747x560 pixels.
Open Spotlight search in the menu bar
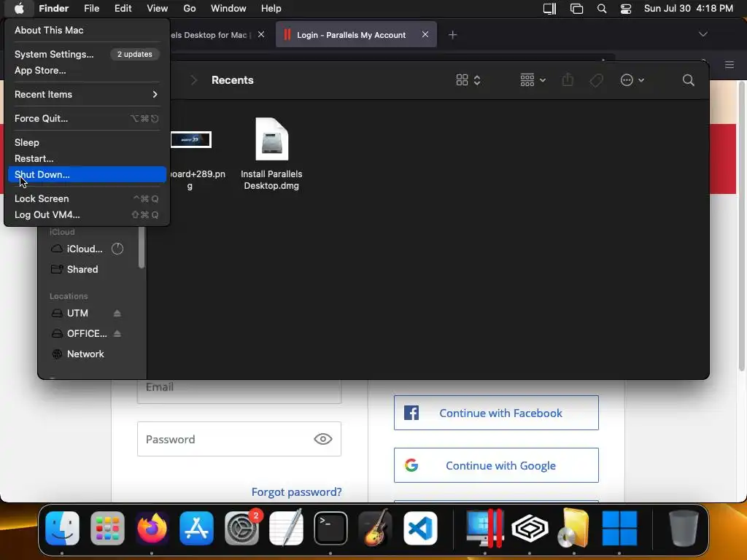(x=602, y=9)
